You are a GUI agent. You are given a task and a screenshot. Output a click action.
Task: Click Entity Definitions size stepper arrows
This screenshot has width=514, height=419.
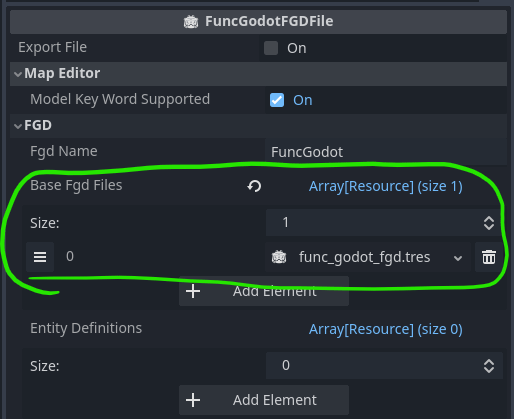pyautogui.click(x=489, y=366)
